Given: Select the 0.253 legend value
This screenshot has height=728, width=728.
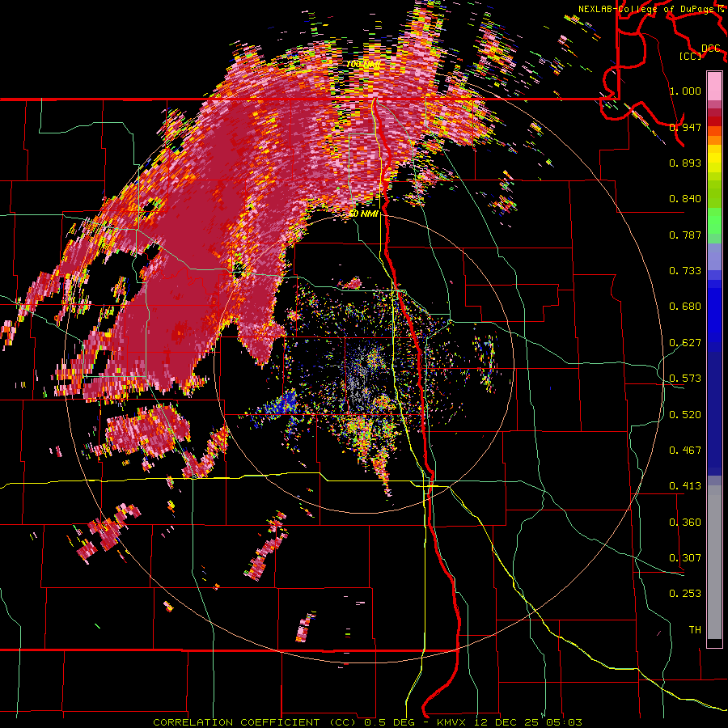Looking at the screenshot, I should pyautogui.click(x=685, y=594).
